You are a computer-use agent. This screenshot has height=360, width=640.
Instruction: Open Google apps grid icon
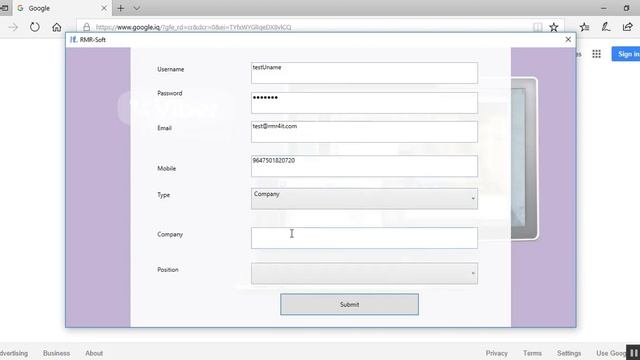tap(596, 54)
